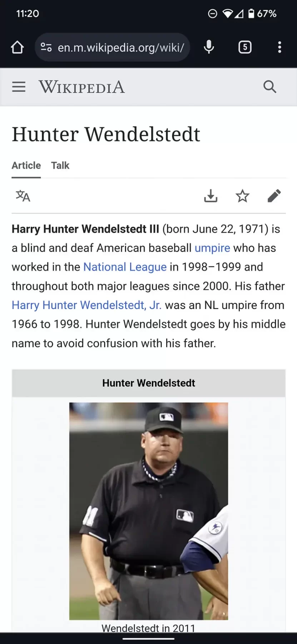Tap the Android gesture navigation pill
297x644 pixels.
click(x=148, y=638)
